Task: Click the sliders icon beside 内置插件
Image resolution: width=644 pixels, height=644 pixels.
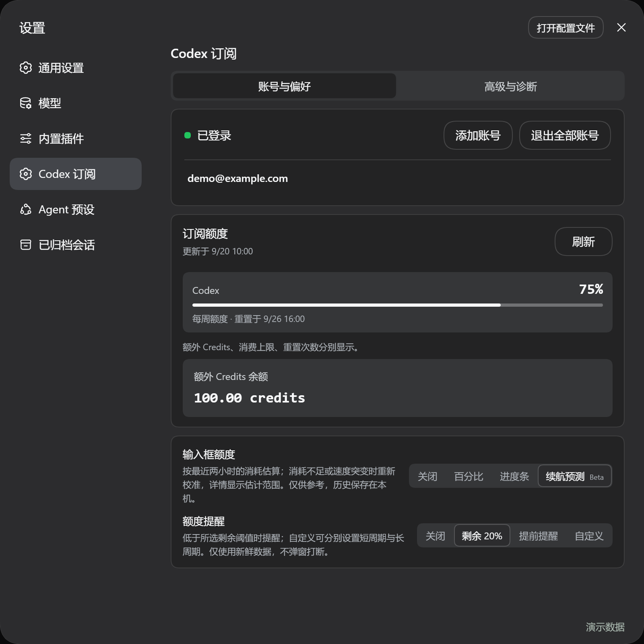Action: point(26,138)
